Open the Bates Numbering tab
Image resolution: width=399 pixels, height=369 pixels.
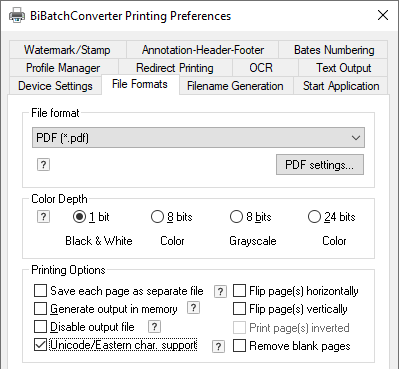coord(334,50)
